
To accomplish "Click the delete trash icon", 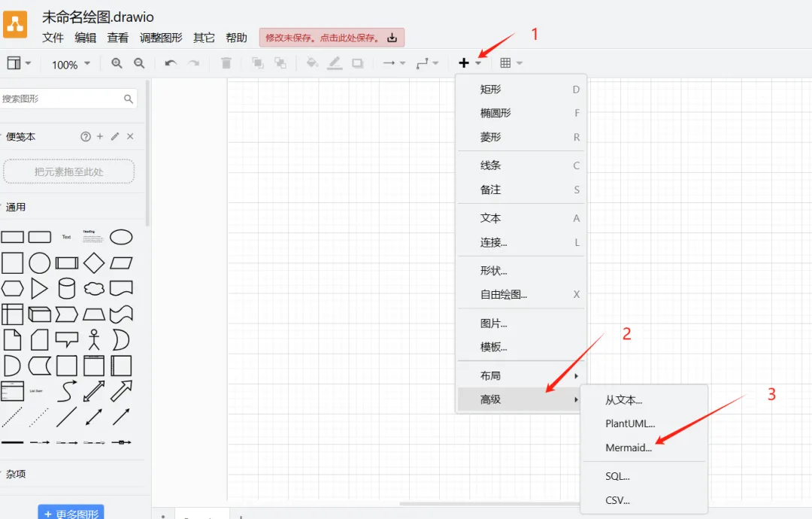I will [226, 63].
